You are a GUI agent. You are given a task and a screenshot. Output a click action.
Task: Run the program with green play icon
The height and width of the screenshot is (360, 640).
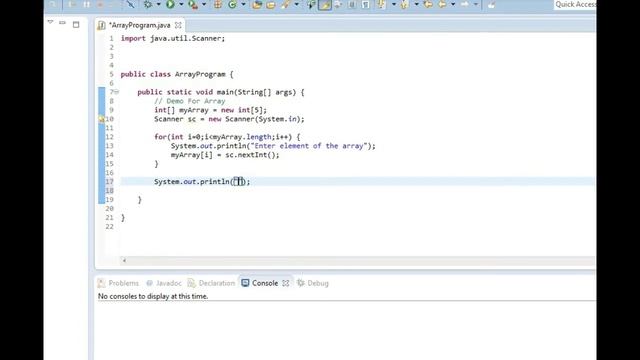pos(170,4)
